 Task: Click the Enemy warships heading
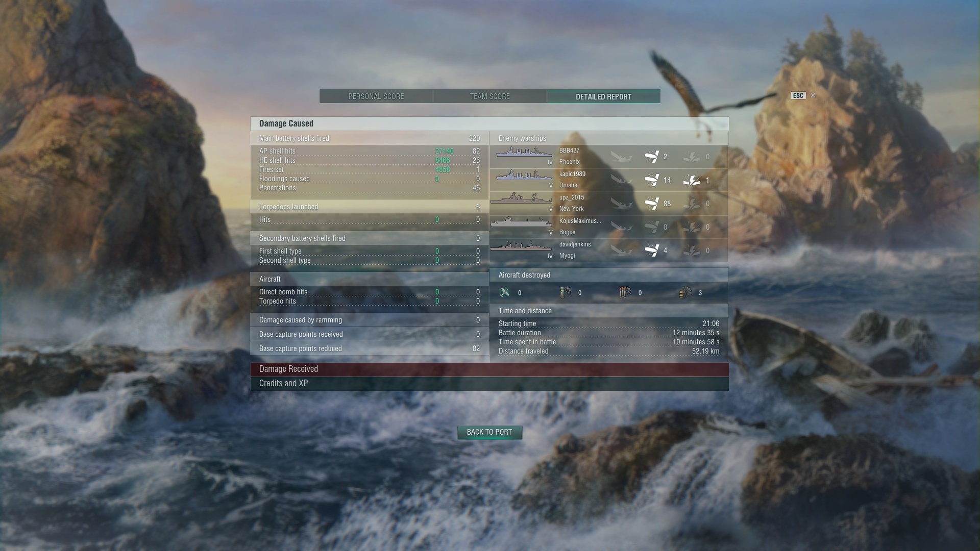click(x=522, y=138)
